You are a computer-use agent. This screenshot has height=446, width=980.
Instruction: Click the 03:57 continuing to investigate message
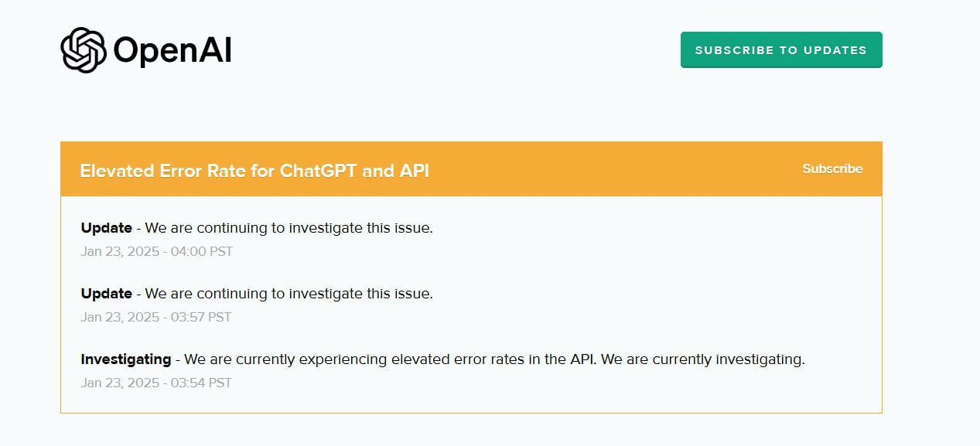click(289, 294)
